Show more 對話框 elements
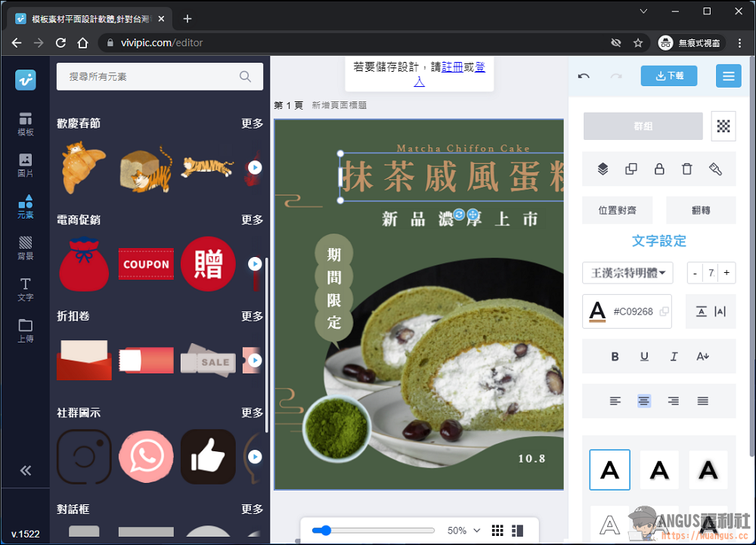 point(253,509)
